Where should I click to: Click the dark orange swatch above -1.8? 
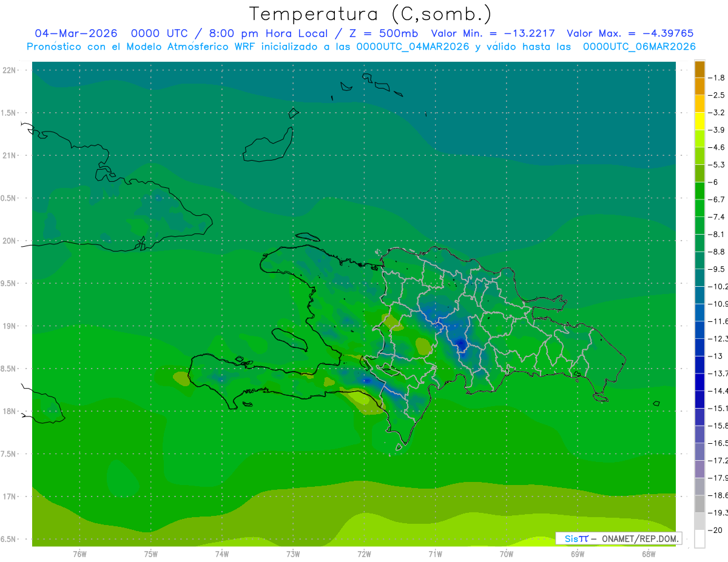(x=699, y=69)
